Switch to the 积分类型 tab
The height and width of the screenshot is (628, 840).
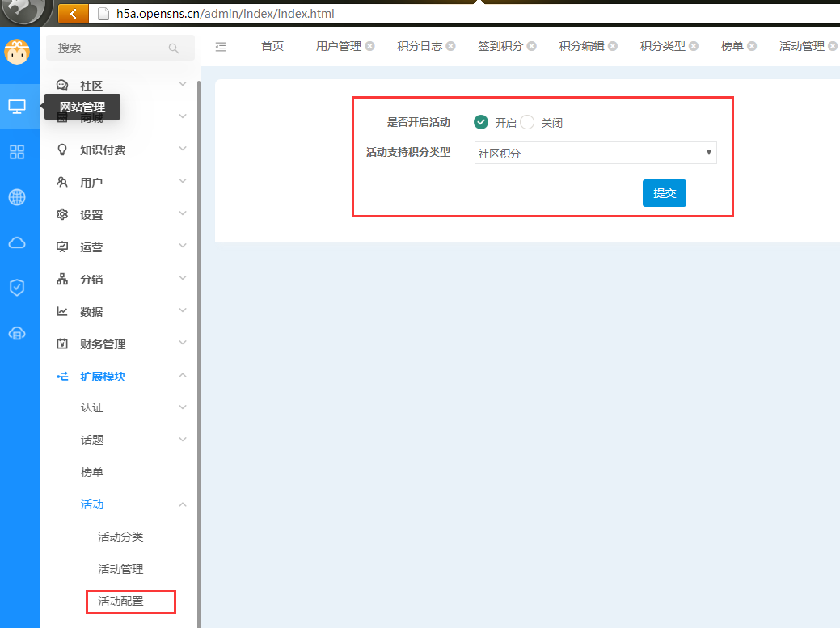[663, 46]
